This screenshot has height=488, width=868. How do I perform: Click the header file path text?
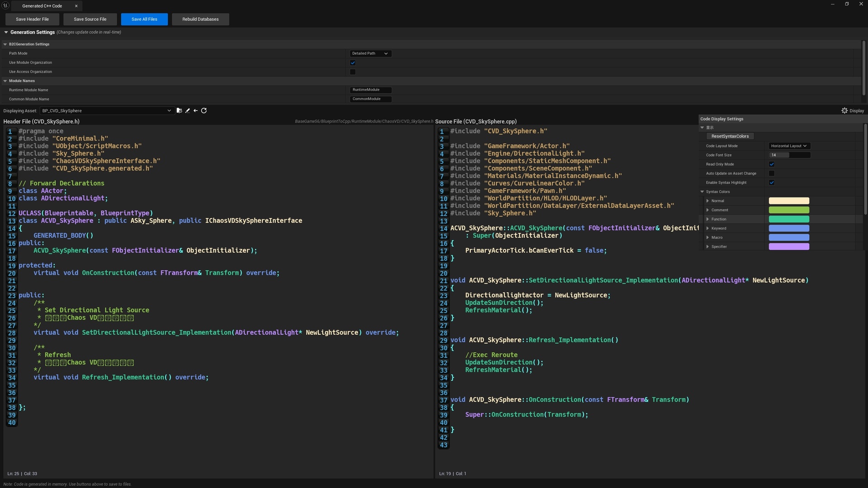point(364,122)
